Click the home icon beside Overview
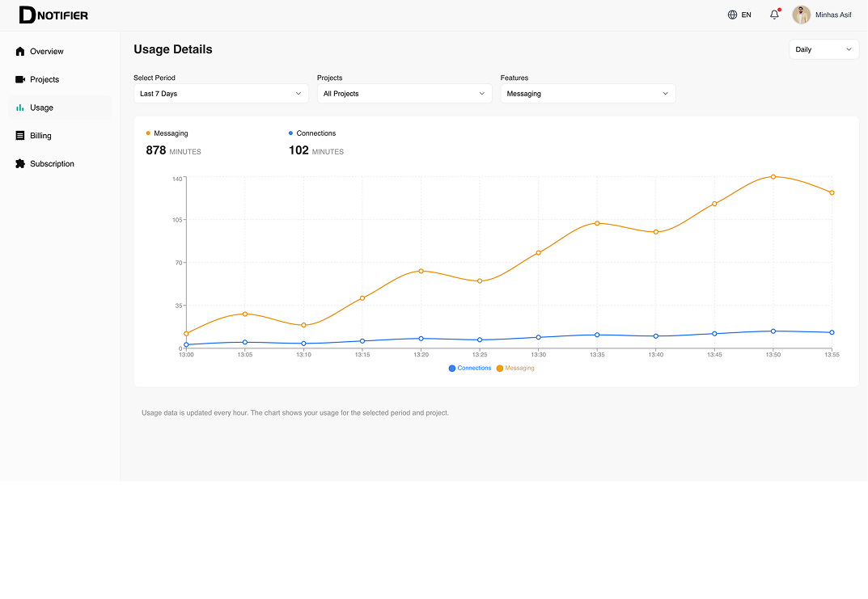 pyautogui.click(x=20, y=52)
